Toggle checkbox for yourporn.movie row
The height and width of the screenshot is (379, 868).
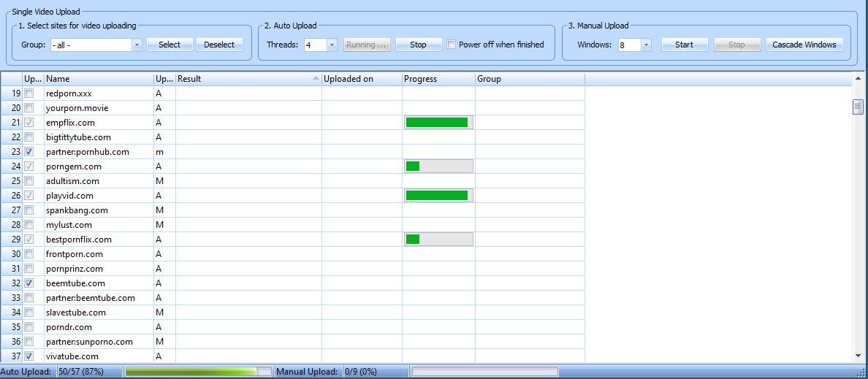tap(29, 108)
